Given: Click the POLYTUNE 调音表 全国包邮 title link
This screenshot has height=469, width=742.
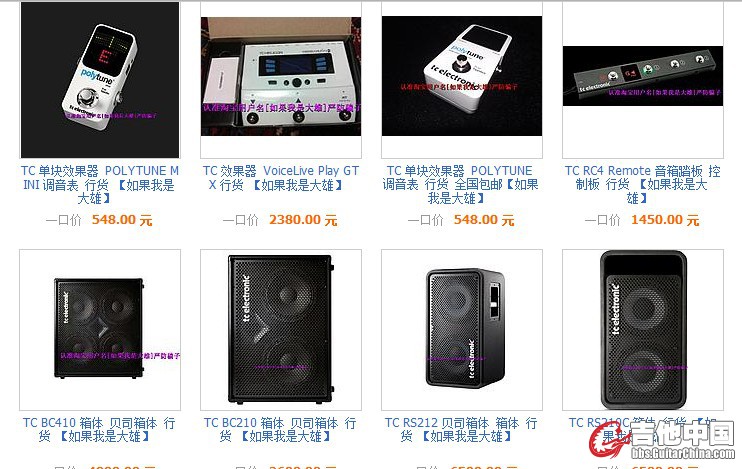Looking at the screenshot, I should [460, 185].
